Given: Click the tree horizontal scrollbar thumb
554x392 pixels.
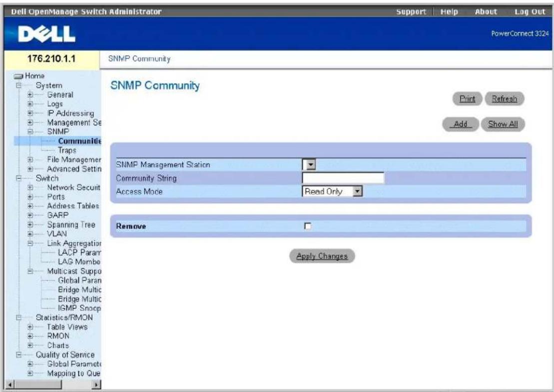Looking at the screenshot, I should [38, 385].
